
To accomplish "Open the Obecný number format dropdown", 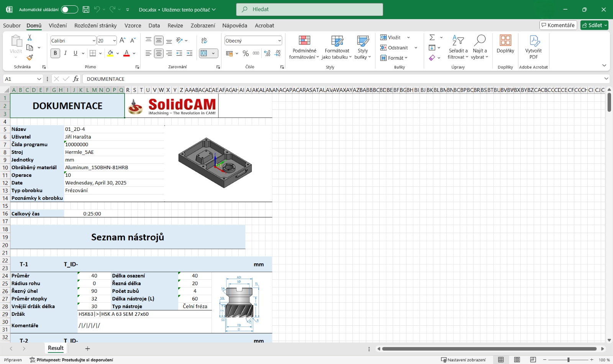I will [x=279, y=41].
